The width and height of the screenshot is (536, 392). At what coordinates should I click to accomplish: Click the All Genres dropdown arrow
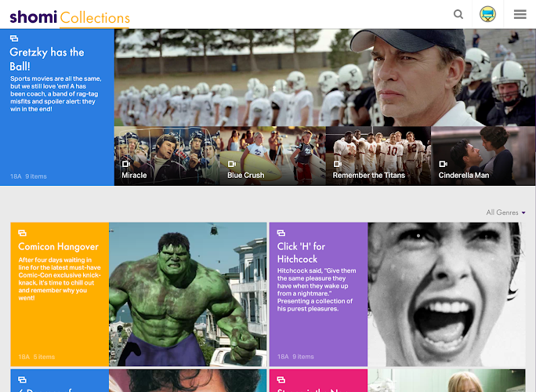coord(523,212)
